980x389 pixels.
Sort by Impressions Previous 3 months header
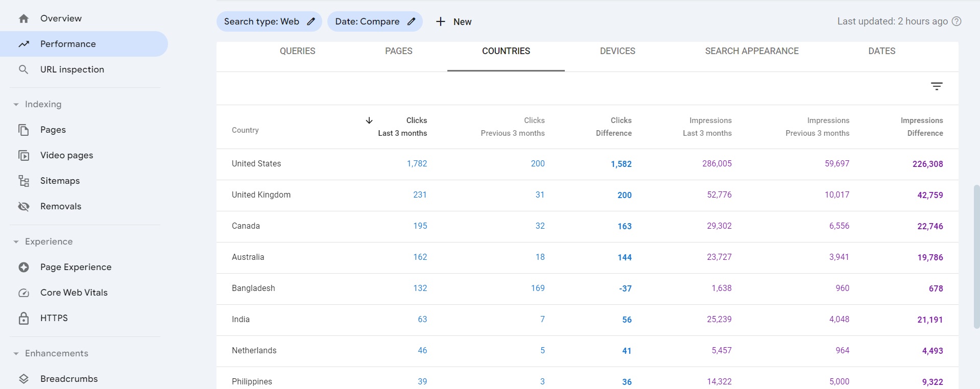(x=818, y=127)
